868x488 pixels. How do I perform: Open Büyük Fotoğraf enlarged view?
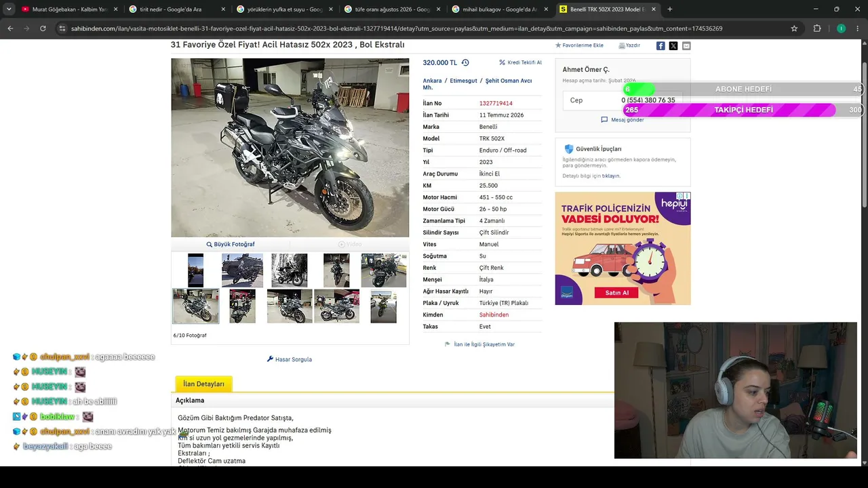(x=231, y=244)
